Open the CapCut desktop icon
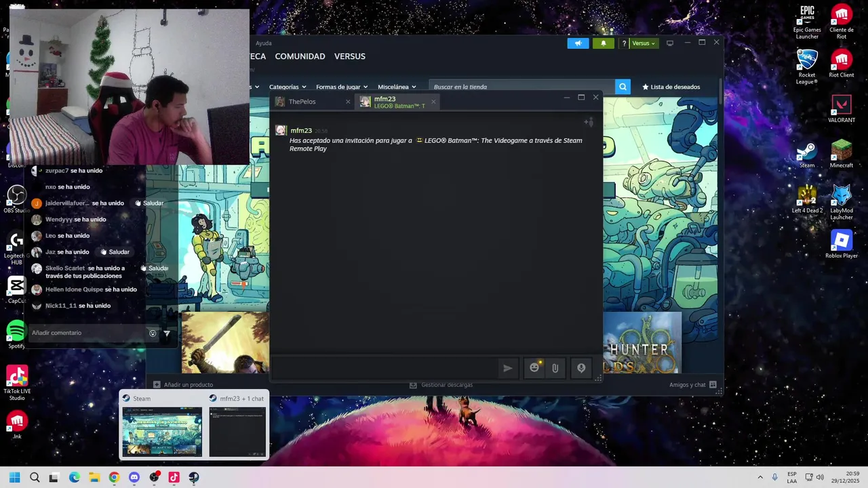The width and height of the screenshot is (868, 488). pyautogui.click(x=16, y=290)
